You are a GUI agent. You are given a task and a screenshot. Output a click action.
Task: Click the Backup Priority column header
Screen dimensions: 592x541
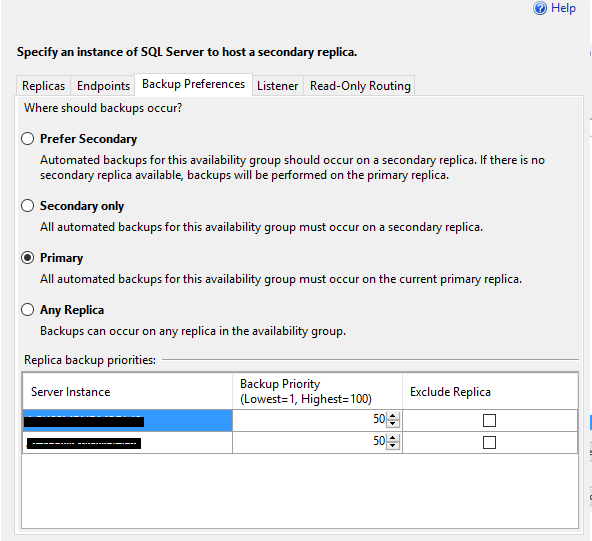318,391
